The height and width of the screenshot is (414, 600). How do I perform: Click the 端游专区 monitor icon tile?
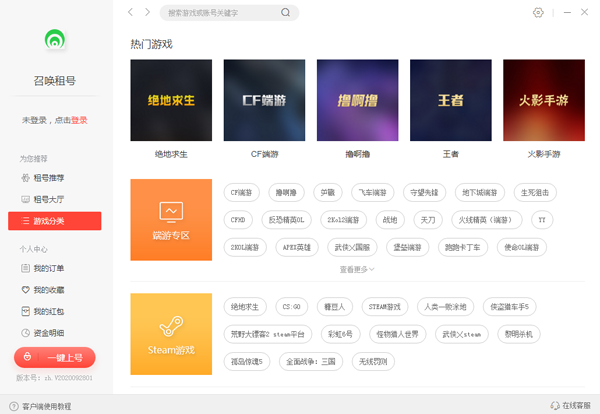pos(171,218)
